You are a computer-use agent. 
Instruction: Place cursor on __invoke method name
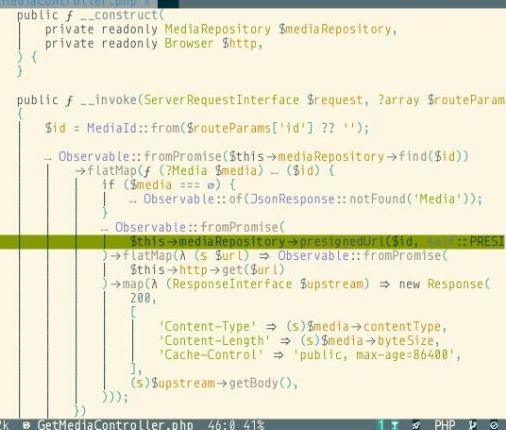(108, 100)
